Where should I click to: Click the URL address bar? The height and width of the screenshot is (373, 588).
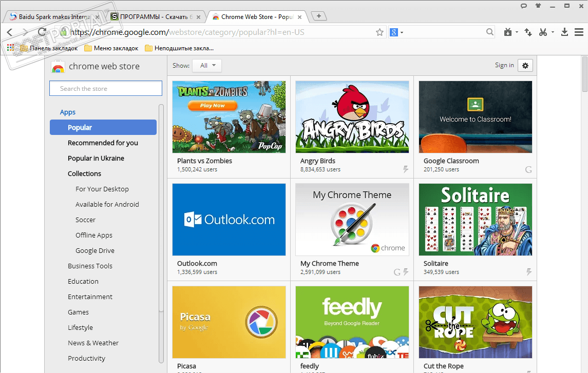[x=221, y=32]
